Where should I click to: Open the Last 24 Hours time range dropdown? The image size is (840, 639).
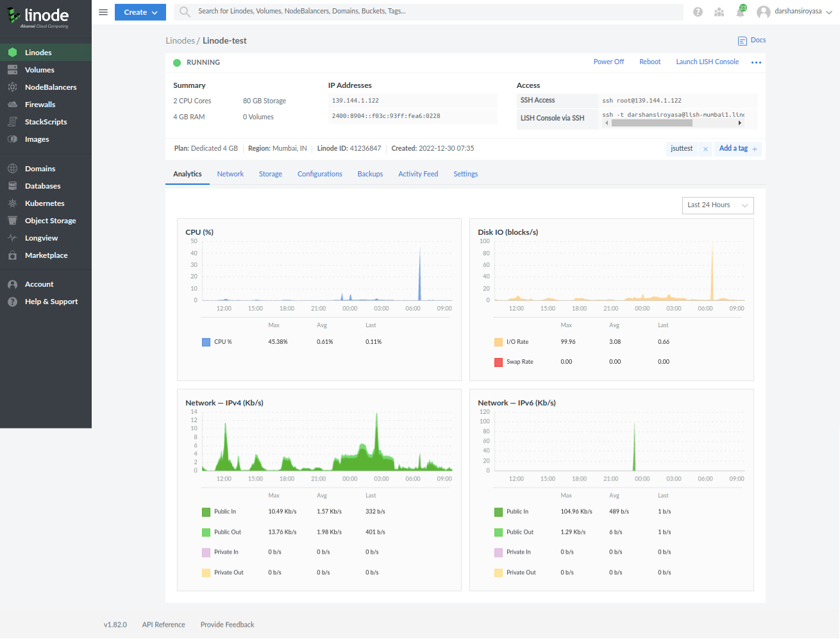point(718,205)
